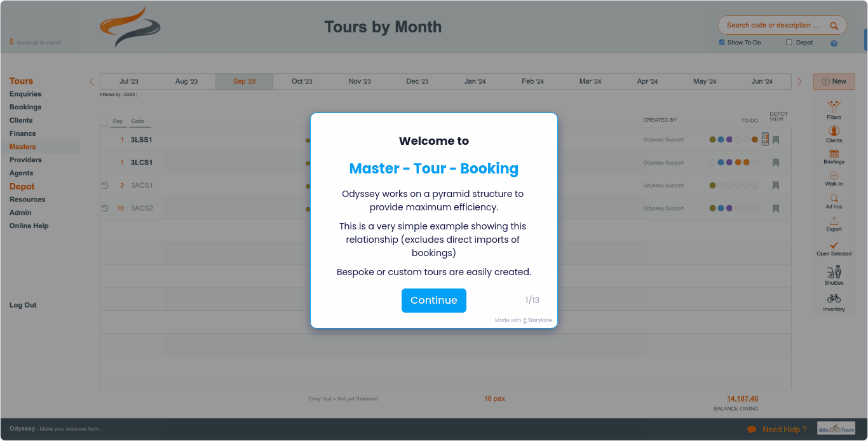The image size is (868, 441).
Task: Open Bookings in the left menu
Action: tap(25, 107)
